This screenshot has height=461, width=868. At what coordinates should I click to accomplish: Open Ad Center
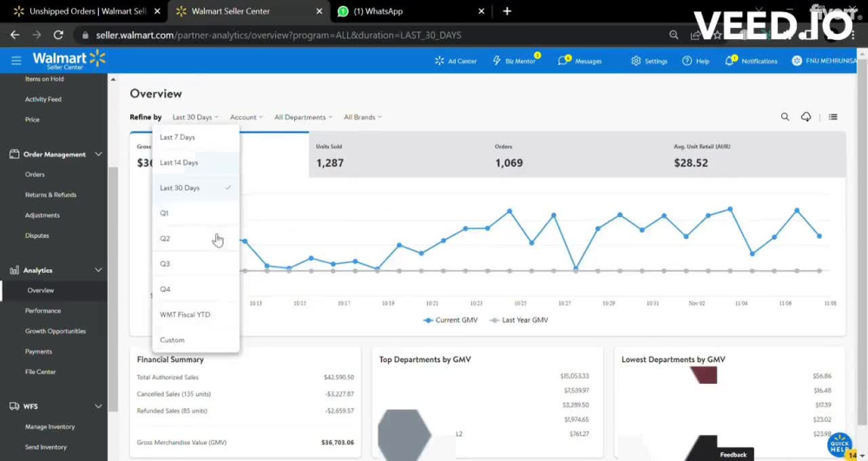pos(456,61)
